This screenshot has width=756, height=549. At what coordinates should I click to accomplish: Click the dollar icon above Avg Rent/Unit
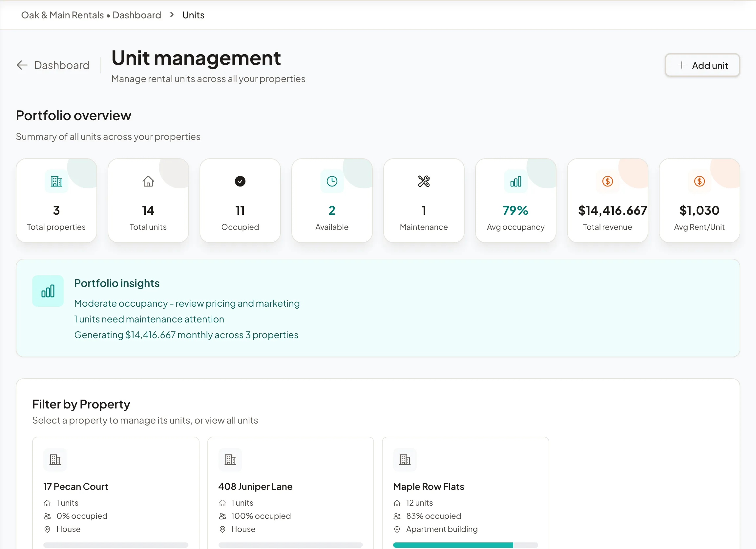[x=699, y=182]
